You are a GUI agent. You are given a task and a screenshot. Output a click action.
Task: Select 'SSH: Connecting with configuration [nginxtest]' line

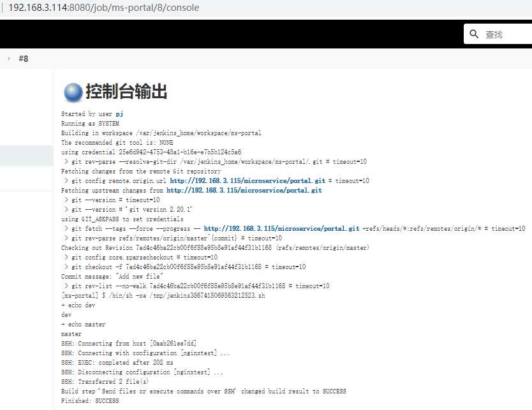tap(145, 353)
